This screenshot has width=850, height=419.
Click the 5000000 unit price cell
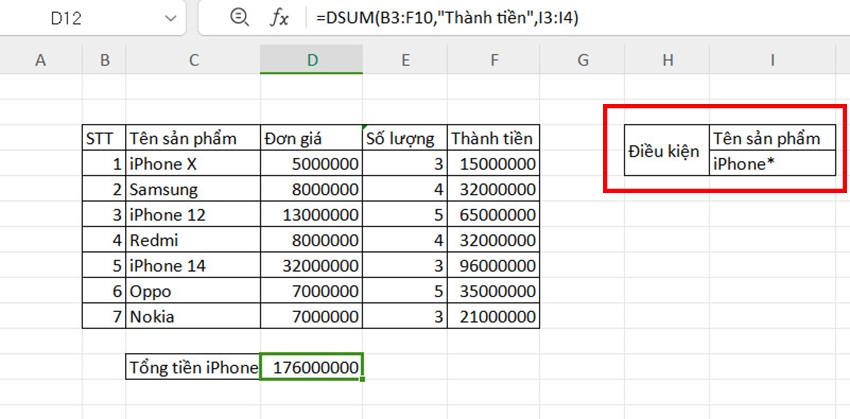tap(312, 164)
